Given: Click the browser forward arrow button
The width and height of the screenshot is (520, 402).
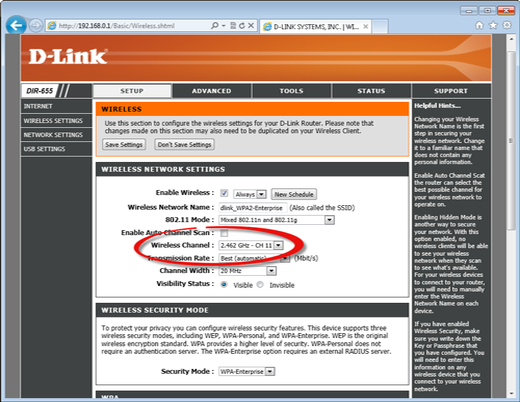Looking at the screenshot, I should (x=35, y=25).
